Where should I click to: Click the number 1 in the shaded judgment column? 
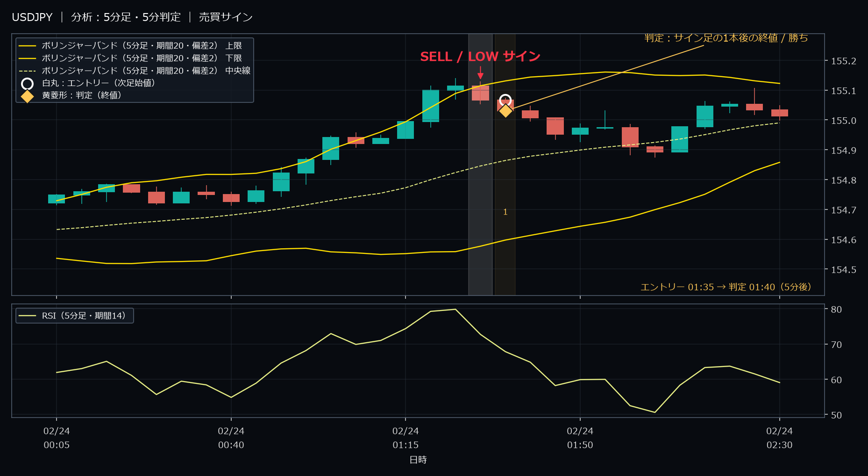tap(505, 212)
